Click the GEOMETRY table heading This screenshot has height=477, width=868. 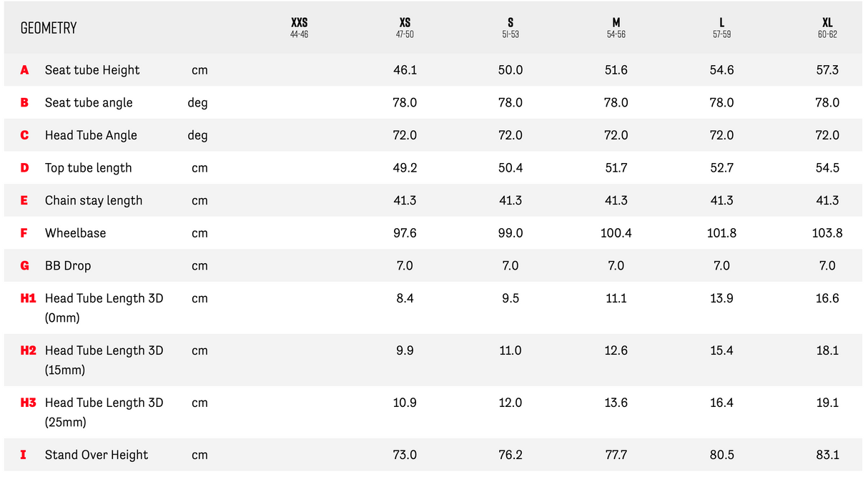pyautogui.click(x=49, y=28)
